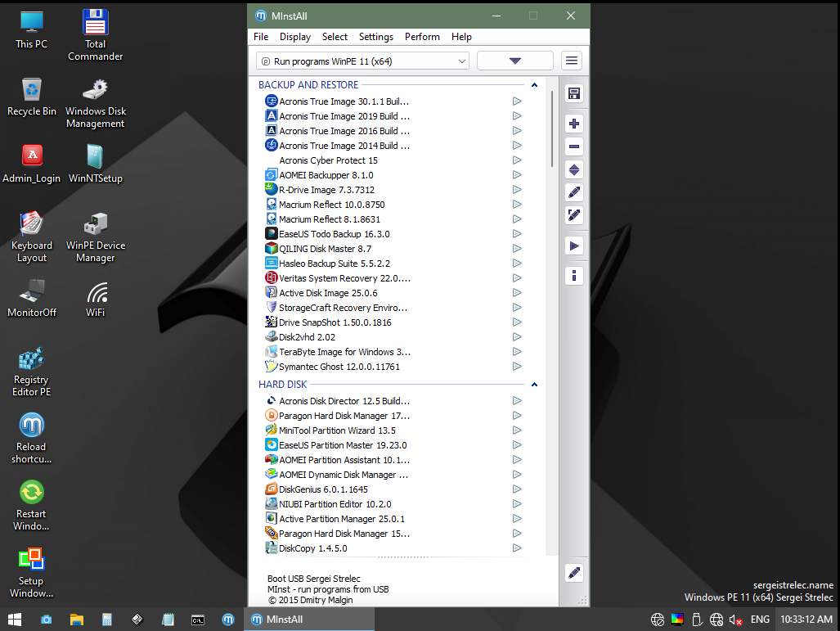Click the wide down-arrow dropdown button
840x631 pixels.
pos(514,61)
